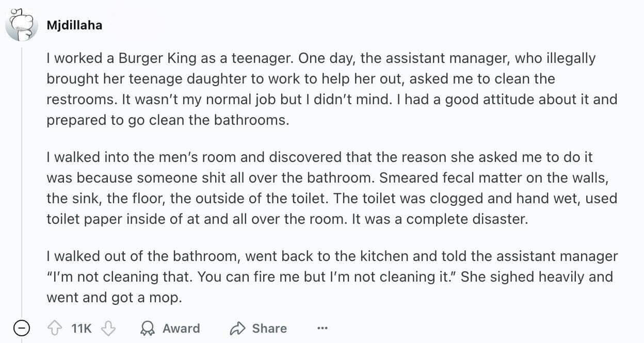Click Mjdillaha's Snoo avatar
Viewport: 644px width, 343px height.
point(21,25)
